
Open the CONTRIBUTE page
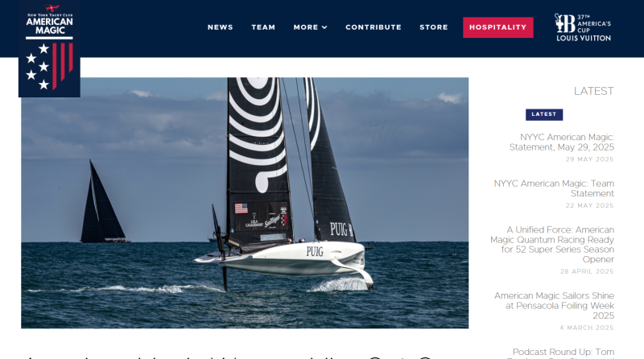374,27
